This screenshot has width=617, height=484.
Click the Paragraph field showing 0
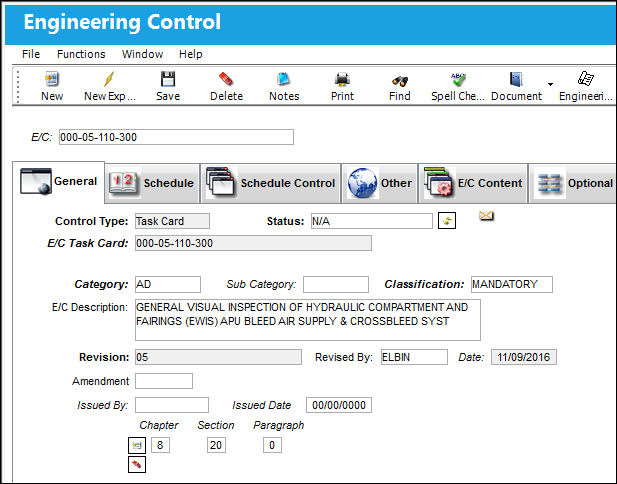[272, 445]
